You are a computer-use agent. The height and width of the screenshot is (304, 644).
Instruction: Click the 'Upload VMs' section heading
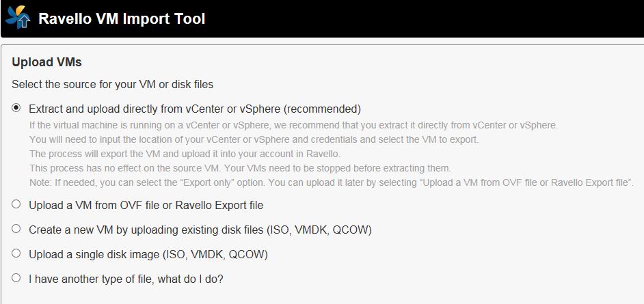pos(46,62)
